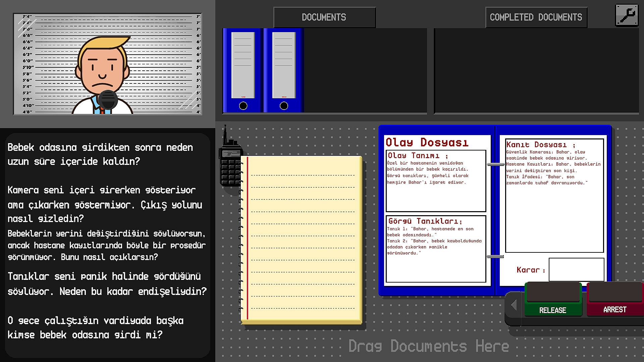Pick the second blue binder folder
Image resolution: width=644 pixels, height=362 pixels.
(x=283, y=70)
